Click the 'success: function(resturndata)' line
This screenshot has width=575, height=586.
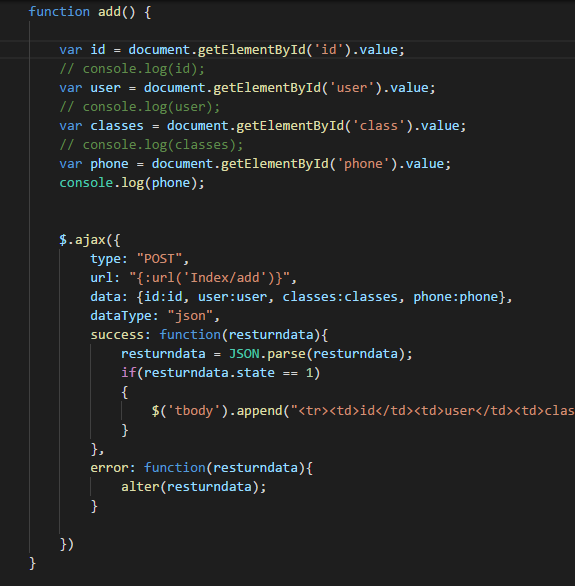pos(209,335)
